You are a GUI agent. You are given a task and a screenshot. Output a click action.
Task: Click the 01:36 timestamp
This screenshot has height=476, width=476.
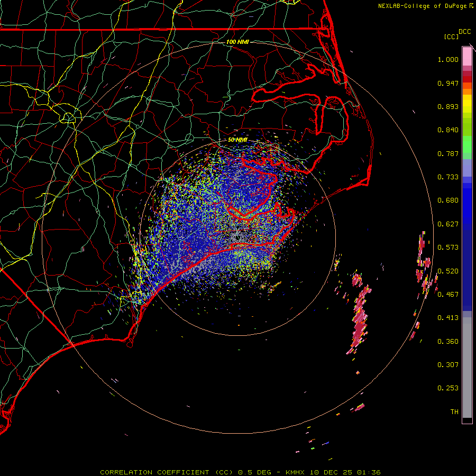(369, 472)
